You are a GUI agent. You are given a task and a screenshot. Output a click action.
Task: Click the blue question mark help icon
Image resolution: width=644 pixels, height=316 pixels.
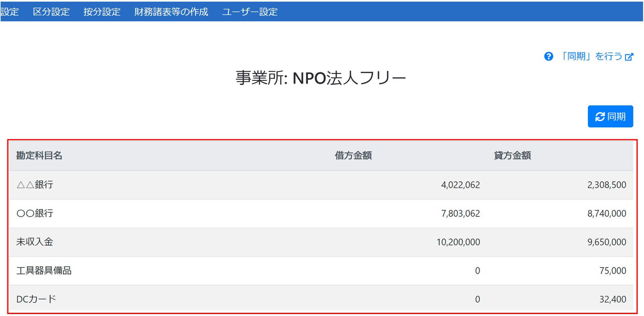[x=549, y=56]
